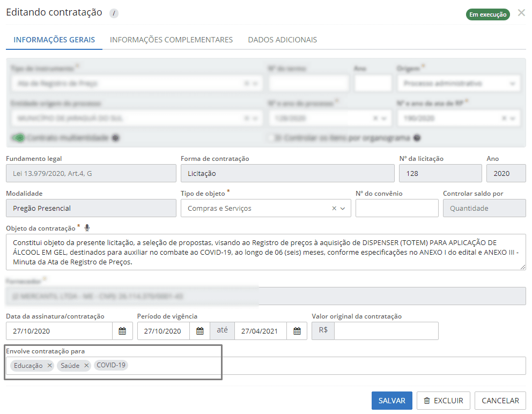The height and width of the screenshot is (414, 532).
Task: Click the info icon beside Editando contratação
Action: pos(114,13)
